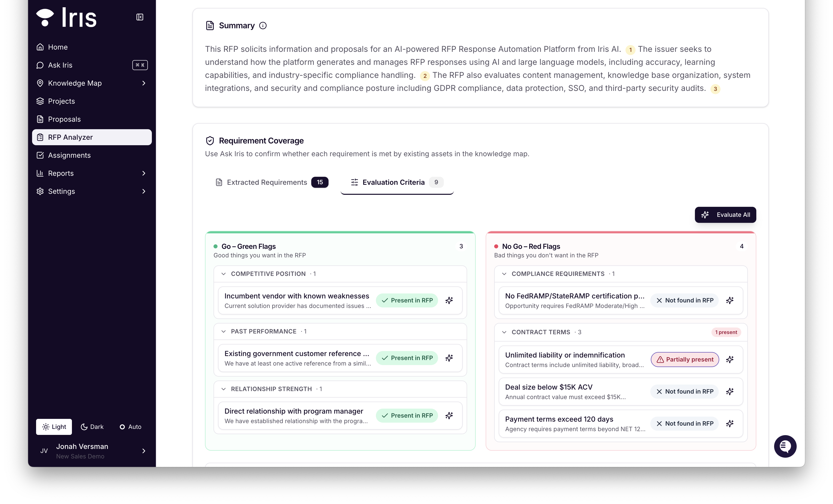Screen dimensions: 833x504
Task: Click the Requirement Coverage shield icon
Action: [210, 140]
